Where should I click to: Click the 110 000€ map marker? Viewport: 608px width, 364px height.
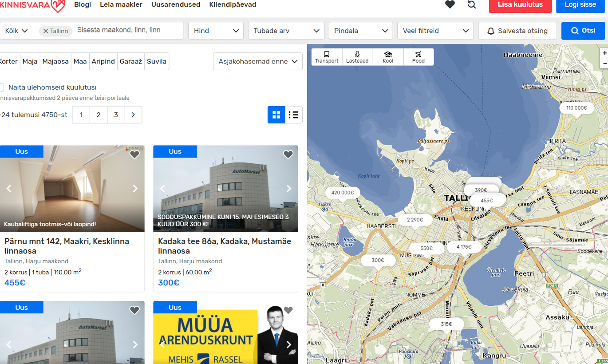[576, 108]
